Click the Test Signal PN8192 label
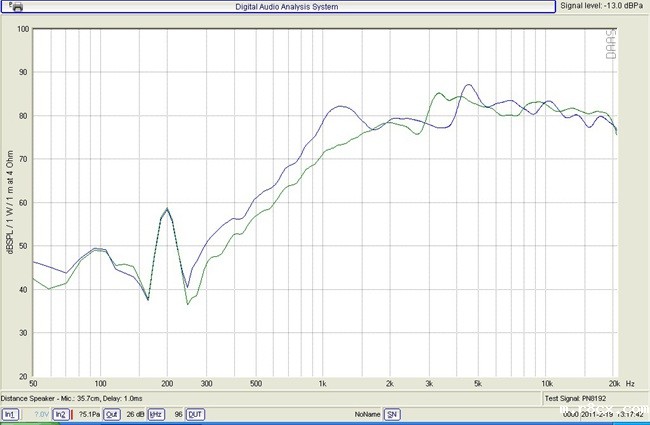The image size is (650, 425). click(577, 399)
